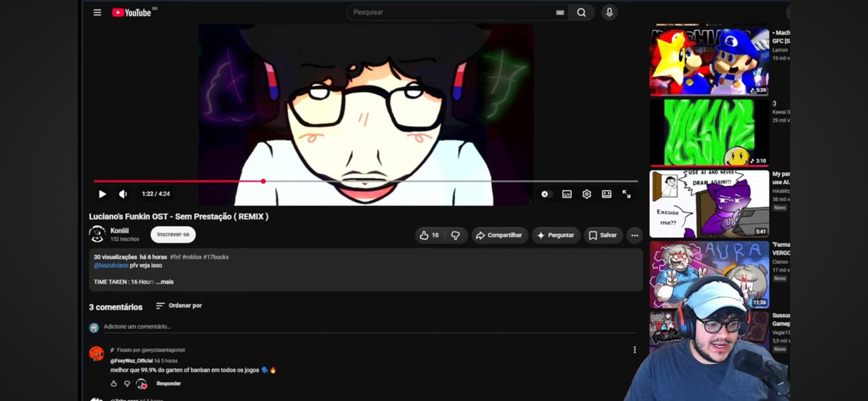Screen dimensions: 868x401
Task: Like the garten of banban comment
Action: [x=114, y=384]
